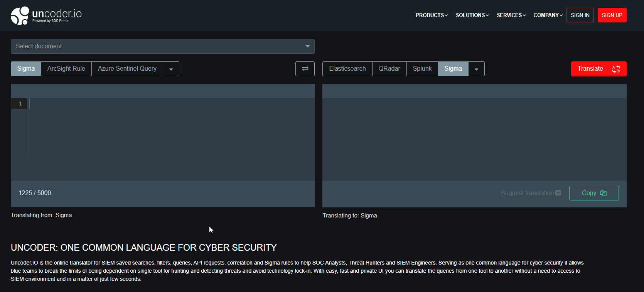
Task: Open the SOLUTIONS menu
Action: pyautogui.click(x=472, y=15)
